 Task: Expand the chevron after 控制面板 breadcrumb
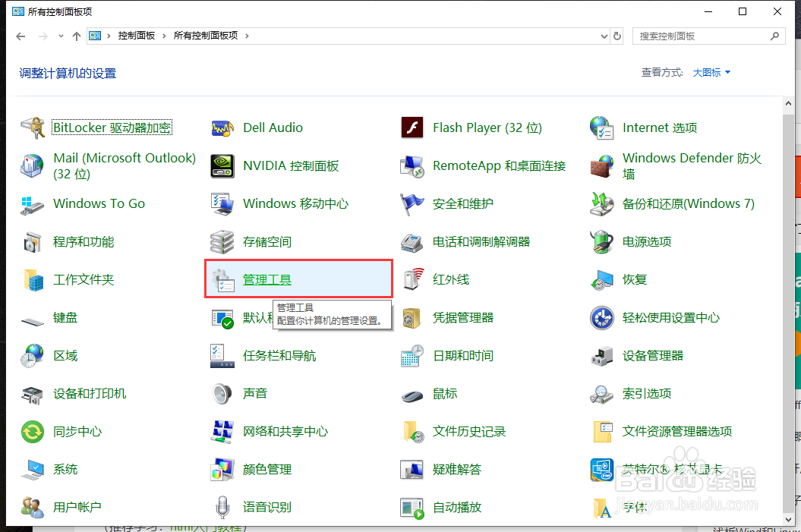tap(164, 36)
